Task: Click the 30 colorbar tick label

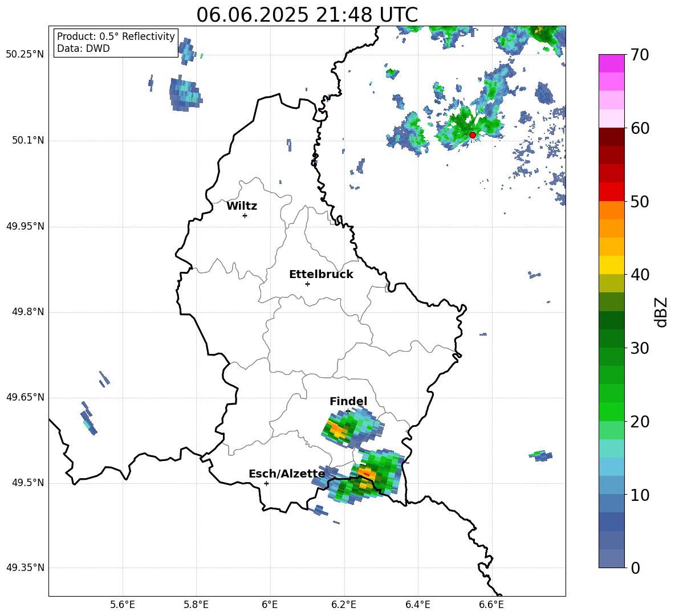Action: [639, 348]
